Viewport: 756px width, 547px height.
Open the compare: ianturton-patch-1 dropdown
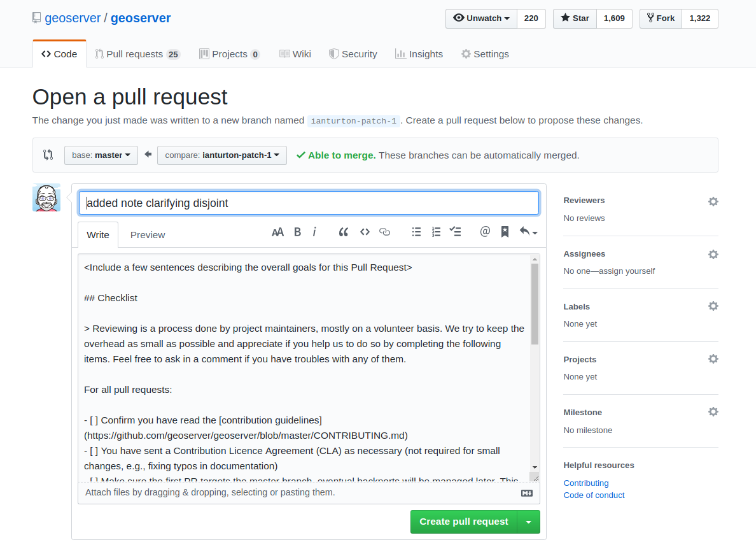pos(222,155)
